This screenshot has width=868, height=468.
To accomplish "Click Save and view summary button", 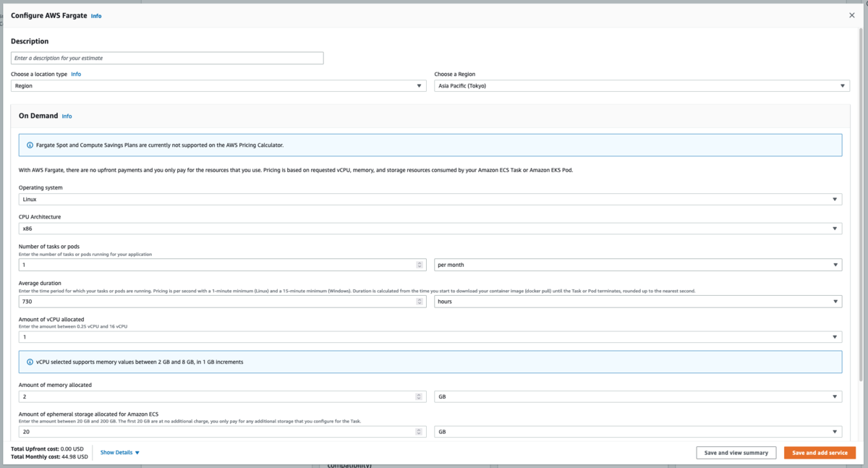I will tap(736, 453).
